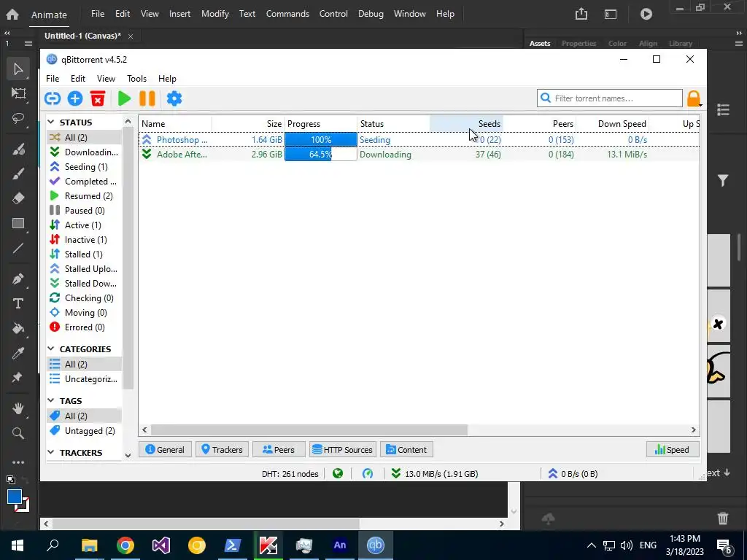This screenshot has height=560, width=747.
Task: Click torrent list horizontal scrollbar
Action: pyautogui.click(x=309, y=430)
